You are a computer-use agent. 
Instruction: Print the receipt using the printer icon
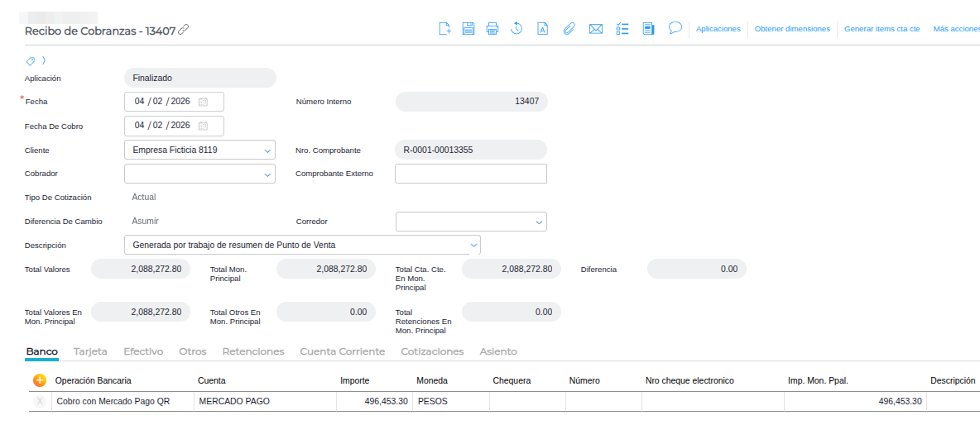point(492,29)
